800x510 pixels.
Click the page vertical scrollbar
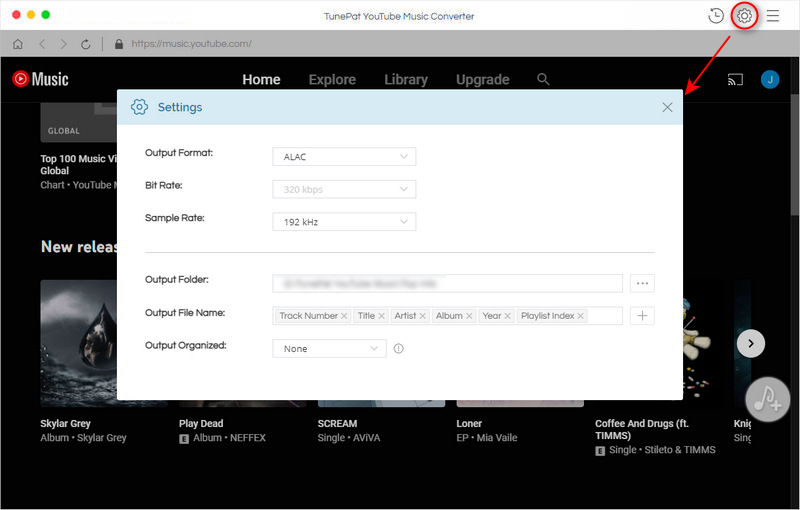[795, 153]
